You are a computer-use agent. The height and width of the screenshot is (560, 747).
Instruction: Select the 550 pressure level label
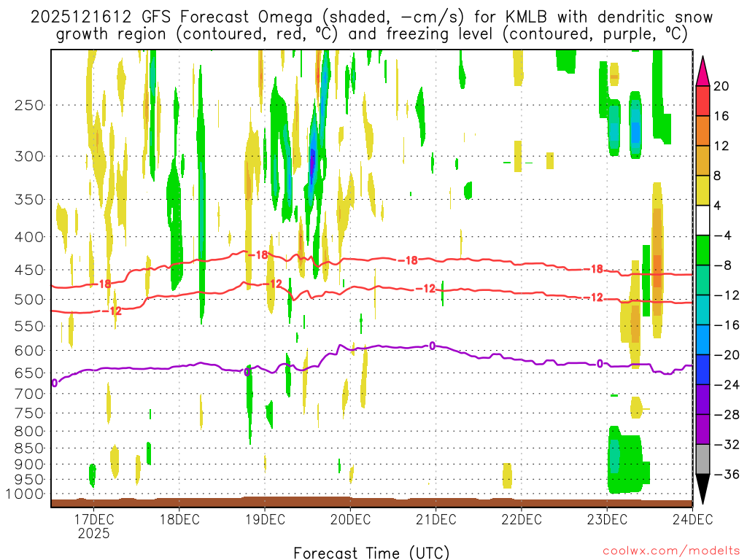(28, 326)
